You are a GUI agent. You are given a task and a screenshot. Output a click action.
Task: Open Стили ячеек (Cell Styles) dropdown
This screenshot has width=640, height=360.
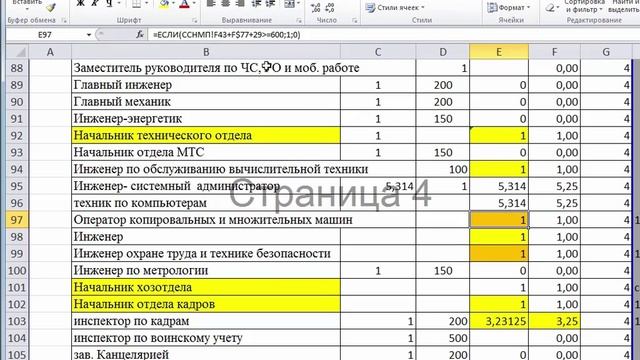click(395, 7)
